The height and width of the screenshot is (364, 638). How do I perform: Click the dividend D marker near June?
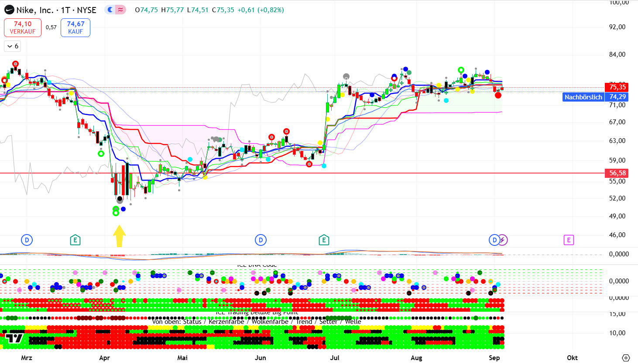261,240
